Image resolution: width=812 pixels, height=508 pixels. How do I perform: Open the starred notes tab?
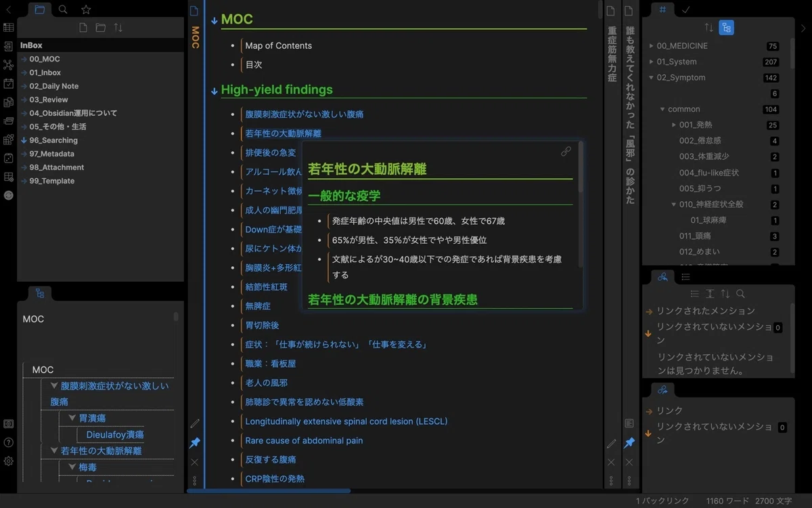click(x=86, y=9)
